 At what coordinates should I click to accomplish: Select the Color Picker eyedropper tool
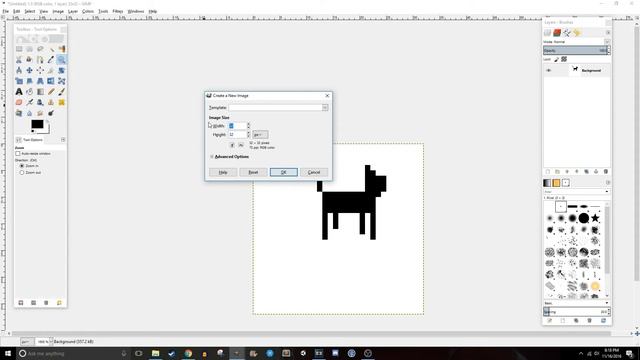tap(51, 60)
